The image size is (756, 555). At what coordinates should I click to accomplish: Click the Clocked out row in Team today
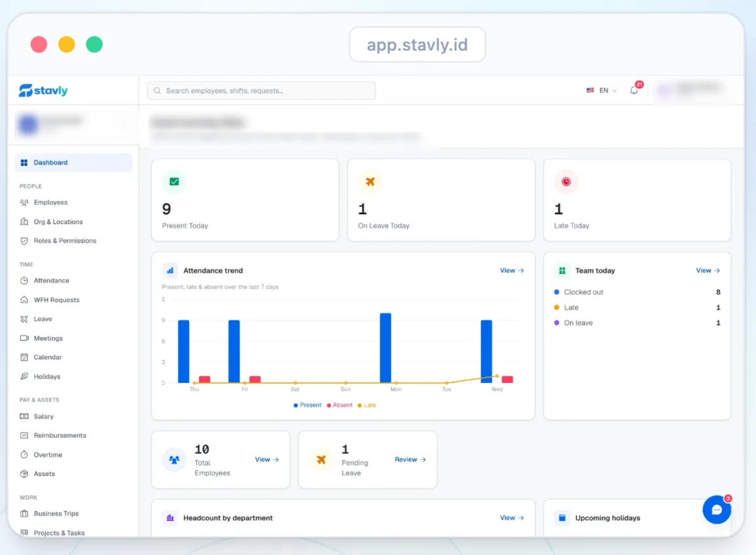[637, 292]
